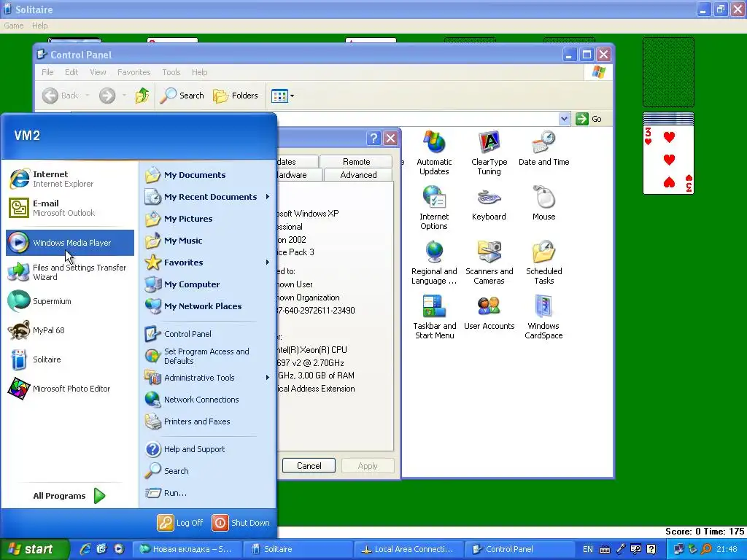Switch to Remote tab in System Properties
Image resolution: width=747 pixels, height=560 pixels.
click(x=356, y=162)
